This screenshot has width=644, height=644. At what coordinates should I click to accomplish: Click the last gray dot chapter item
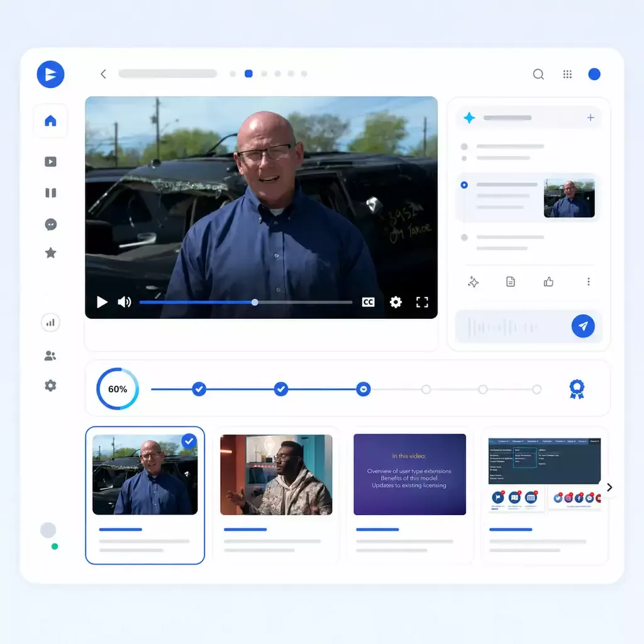click(464, 237)
